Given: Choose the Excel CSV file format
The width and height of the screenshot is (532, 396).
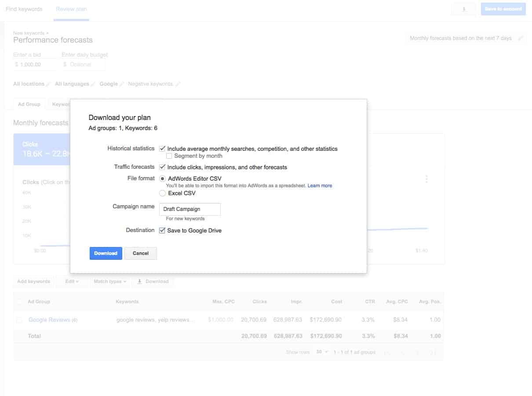Looking at the screenshot, I should tap(163, 193).
